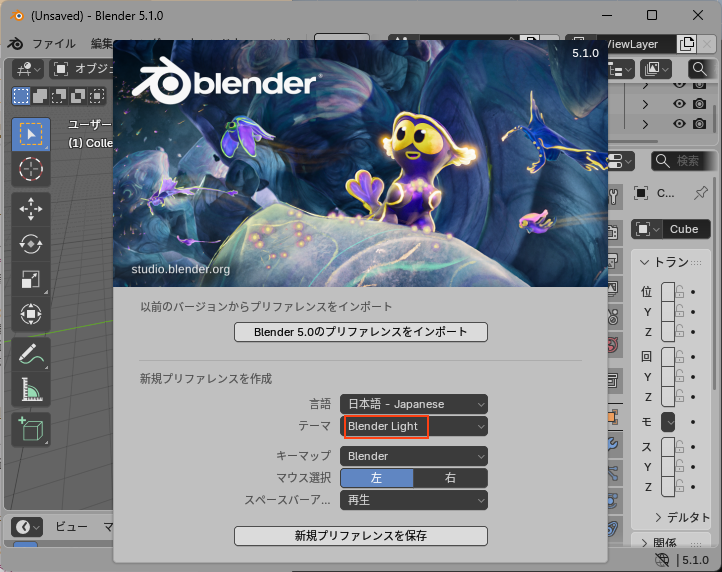
Task: Choose the Subtract selection mode icon
Action: [x=59, y=96]
